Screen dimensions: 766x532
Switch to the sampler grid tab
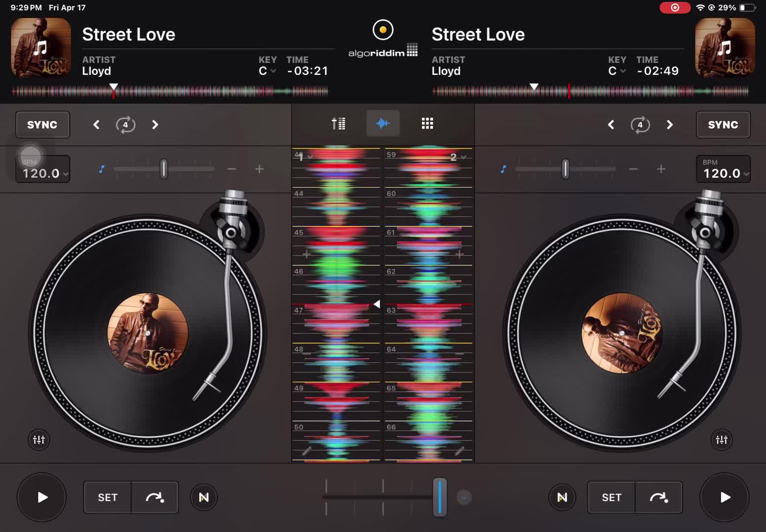(x=427, y=123)
